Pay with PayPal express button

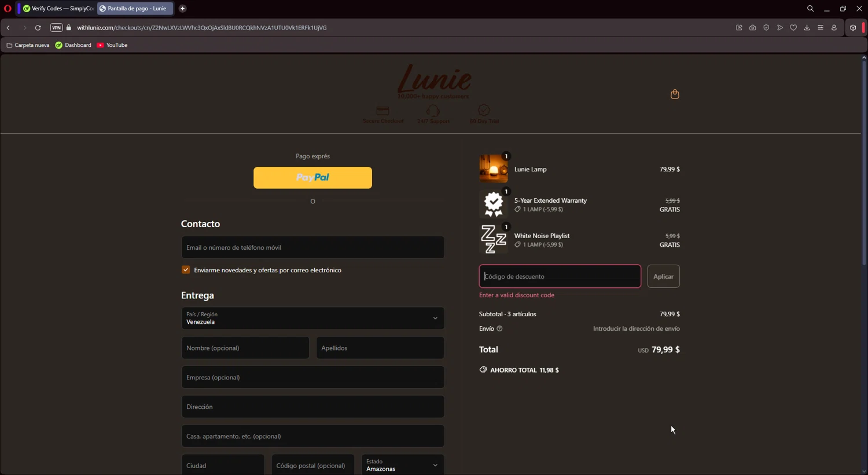point(312,178)
